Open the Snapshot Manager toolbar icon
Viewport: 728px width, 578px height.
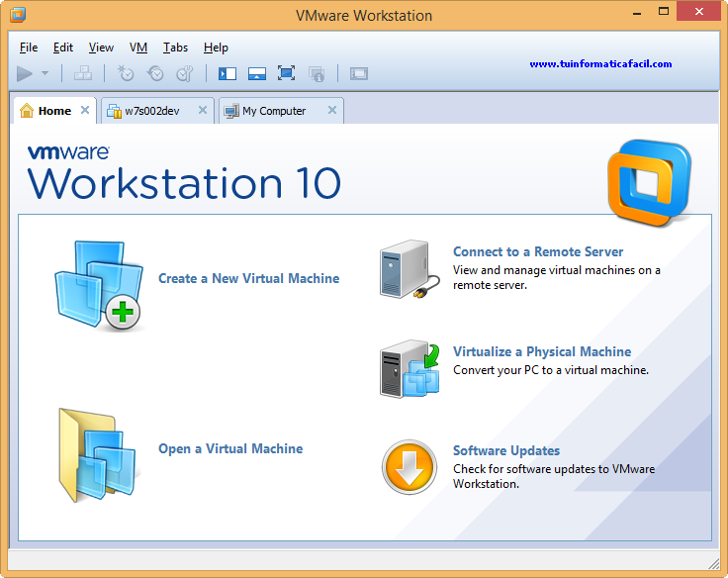(184, 73)
